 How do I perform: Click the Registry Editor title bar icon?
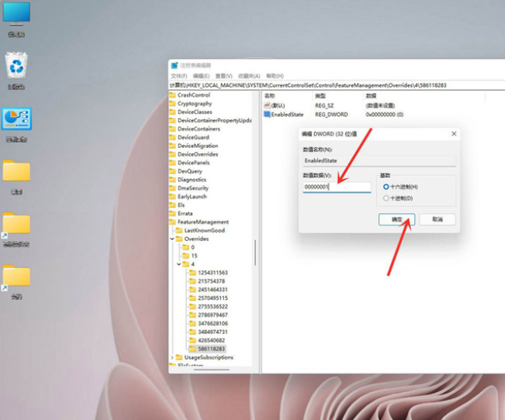pyautogui.click(x=175, y=65)
